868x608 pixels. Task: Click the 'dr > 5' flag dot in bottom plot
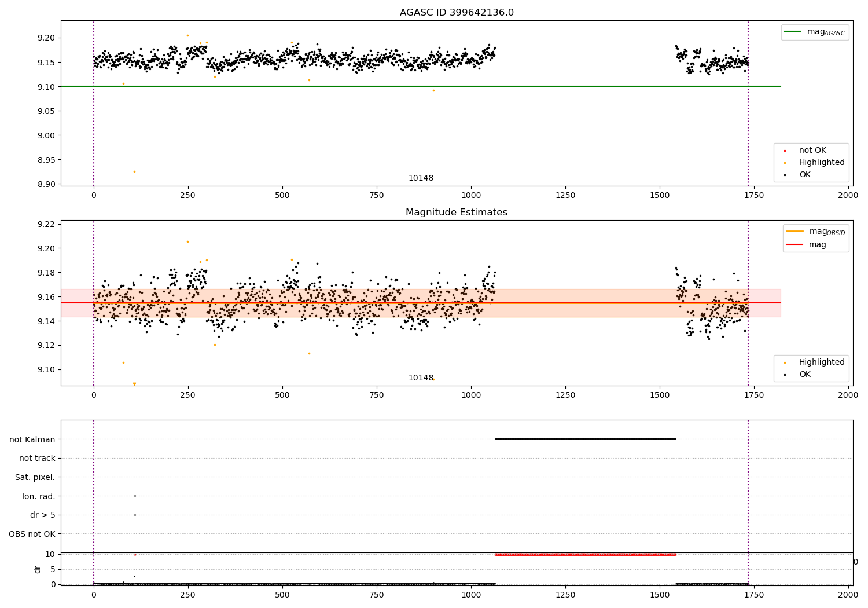tap(135, 515)
